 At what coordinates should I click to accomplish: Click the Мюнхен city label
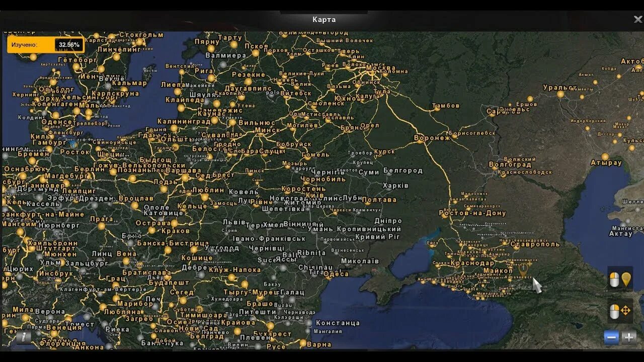(60, 254)
